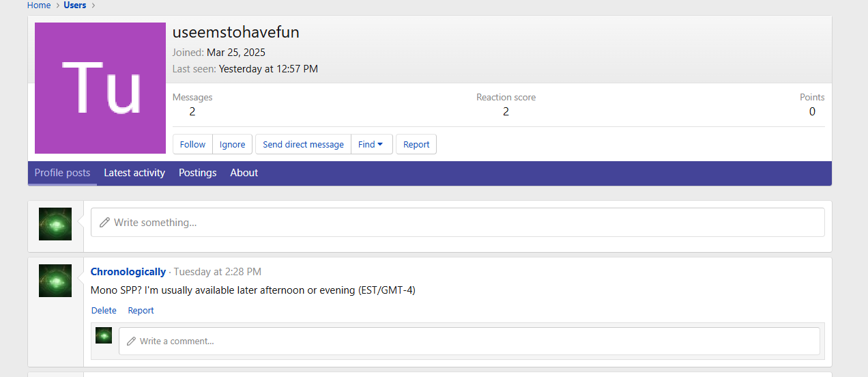The image size is (868, 377).
Task: Delete the Mono SPP profile post
Action: pos(104,311)
